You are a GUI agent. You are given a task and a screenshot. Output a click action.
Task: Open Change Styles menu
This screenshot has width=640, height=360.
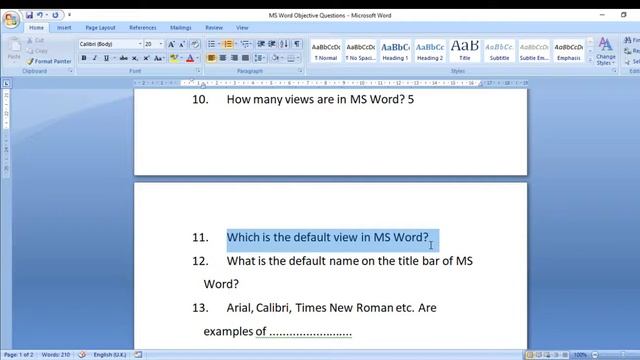point(606,51)
